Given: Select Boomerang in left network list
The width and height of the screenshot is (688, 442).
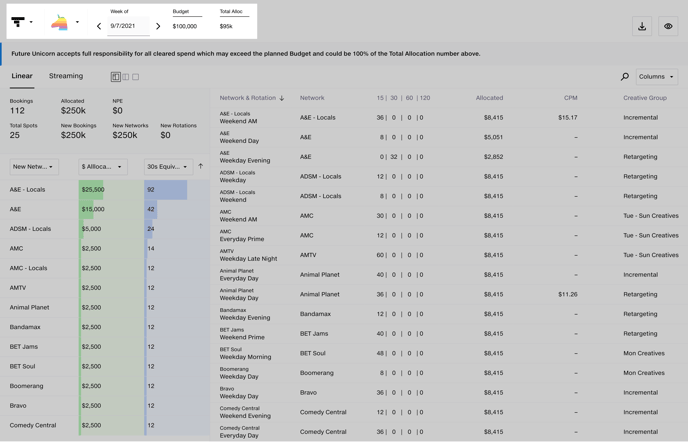Looking at the screenshot, I should tap(26, 386).
